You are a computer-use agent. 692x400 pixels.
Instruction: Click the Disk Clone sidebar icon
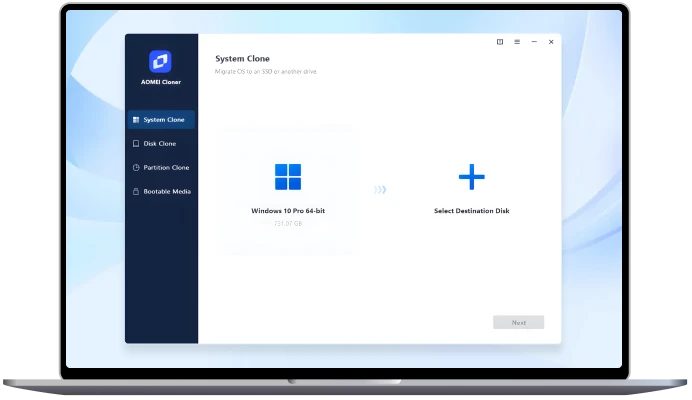coord(136,143)
